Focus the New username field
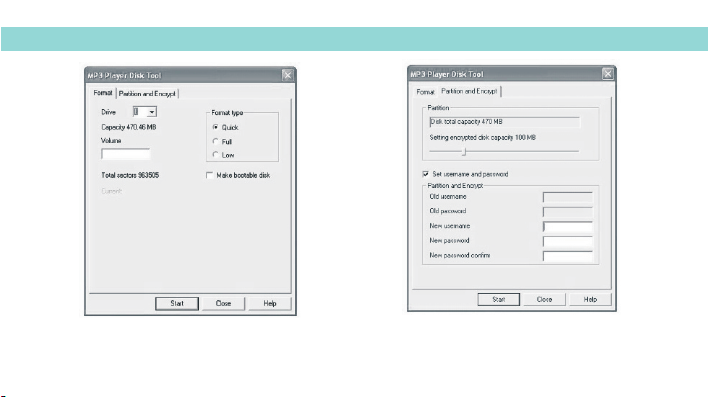Screen dimensions: 709x397 [568, 226]
